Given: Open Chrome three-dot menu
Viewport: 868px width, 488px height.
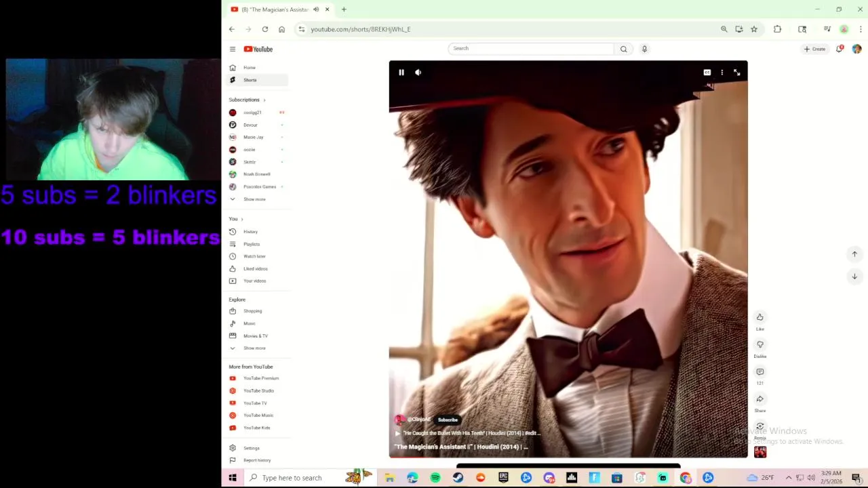Looking at the screenshot, I should [x=861, y=29].
